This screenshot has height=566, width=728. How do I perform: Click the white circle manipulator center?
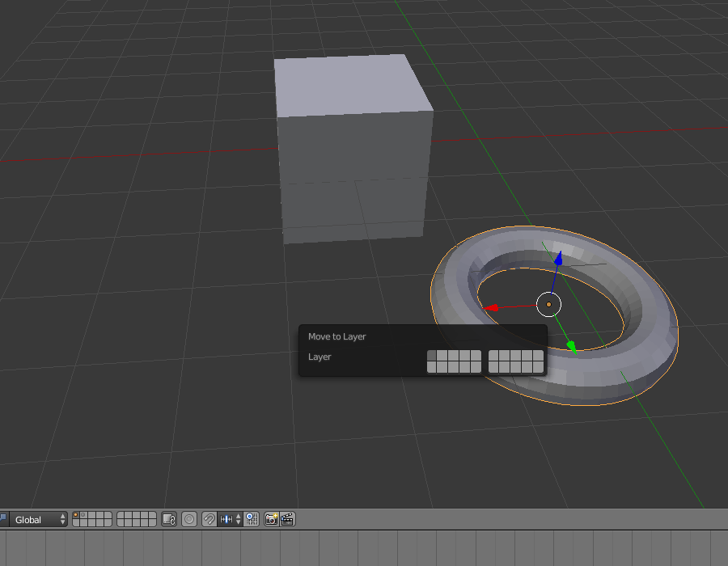pyautogui.click(x=548, y=304)
